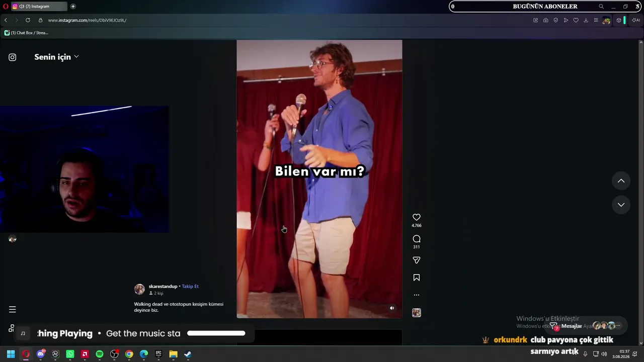Open the Windows Start menu
Viewport: 644px width, 362px height.
click(11, 354)
